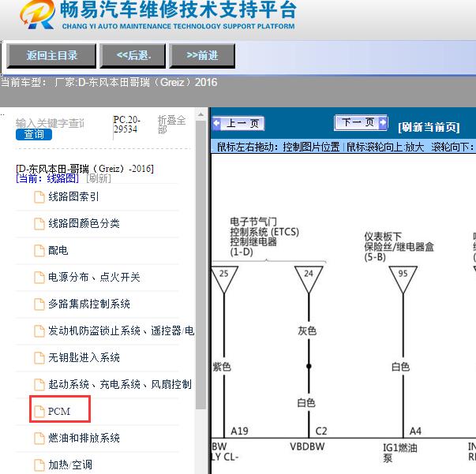Go to next page with 下一页
The image size is (476, 474).
pyautogui.click(x=361, y=122)
